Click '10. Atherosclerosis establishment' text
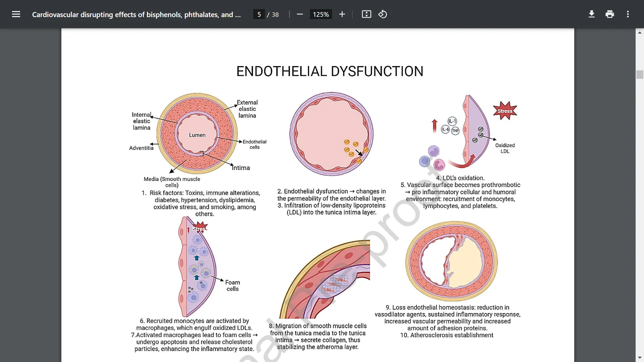The height and width of the screenshot is (362, 644). (x=446, y=335)
